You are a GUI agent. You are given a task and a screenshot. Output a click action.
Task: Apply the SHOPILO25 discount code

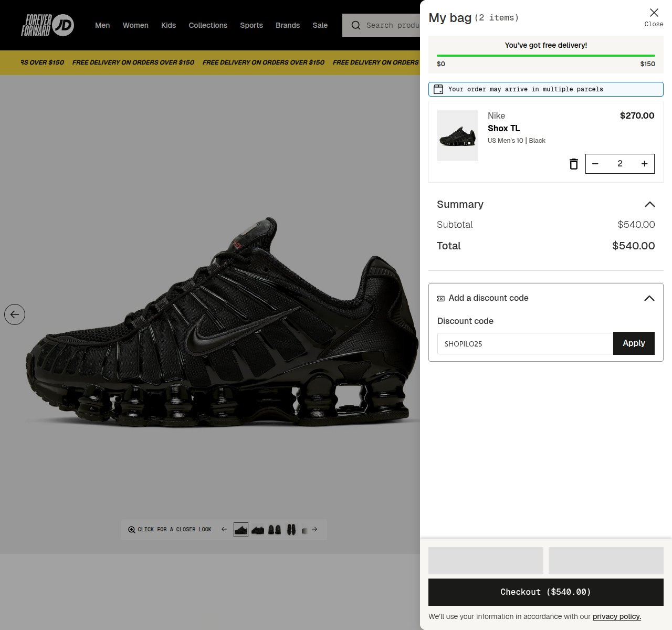pos(634,343)
